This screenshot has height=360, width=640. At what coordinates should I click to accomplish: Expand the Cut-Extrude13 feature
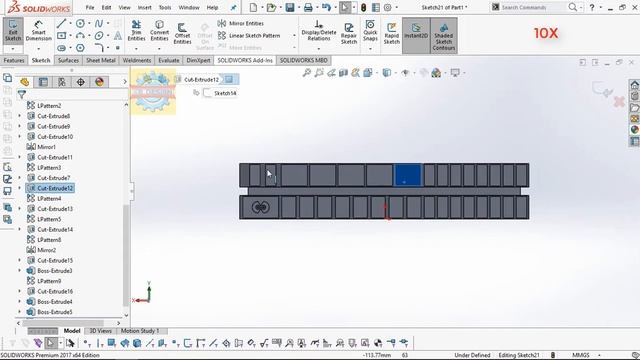[x=19, y=209]
